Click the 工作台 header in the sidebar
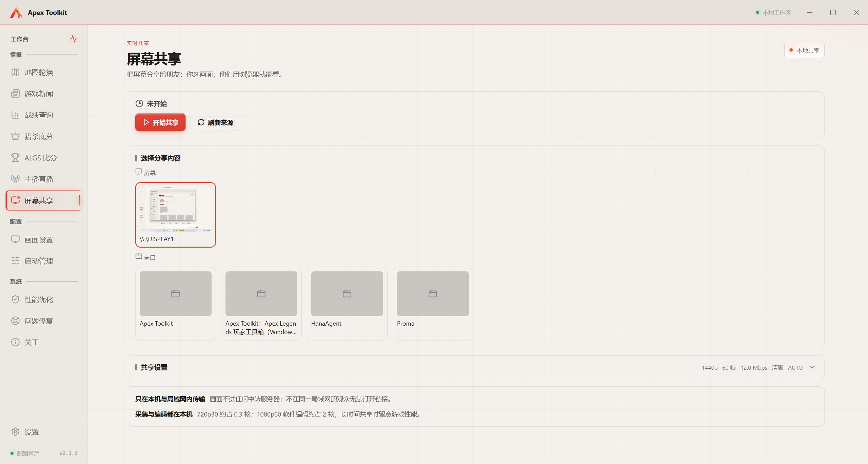The height and width of the screenshot is (464, 868). pyautogui.click(x=19, y=39)
